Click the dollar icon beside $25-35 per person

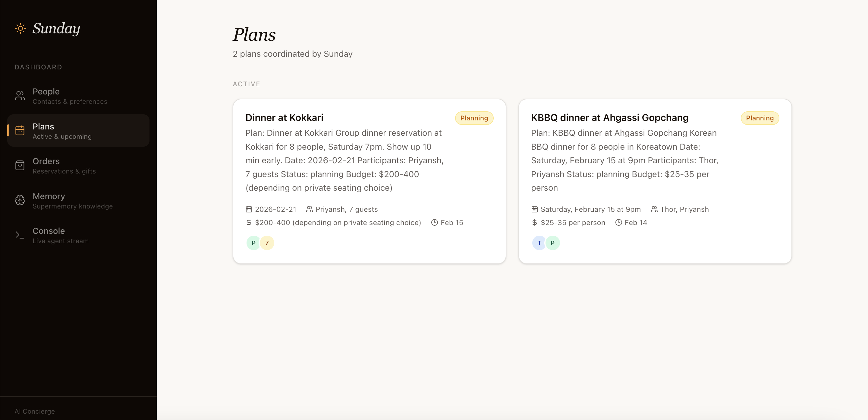coord(534,223)
